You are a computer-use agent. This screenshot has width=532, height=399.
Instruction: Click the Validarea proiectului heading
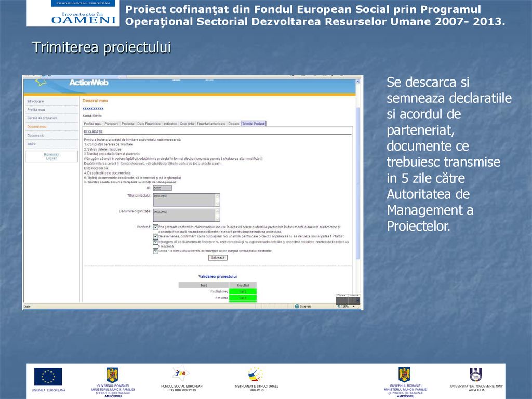[218, 277]
